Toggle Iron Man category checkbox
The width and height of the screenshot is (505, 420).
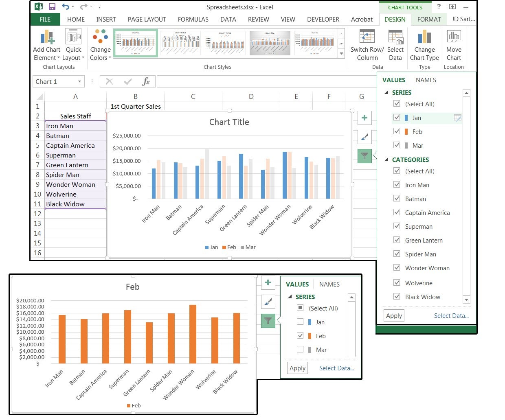397,184
